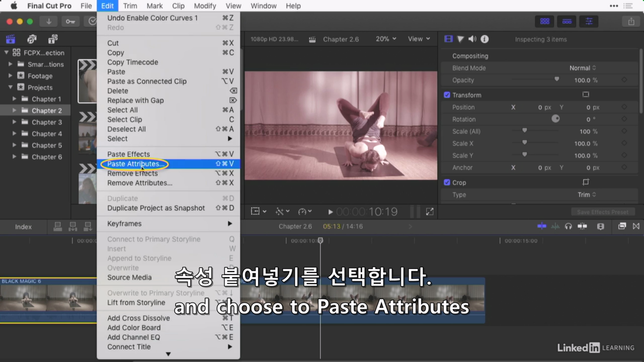Click the Connect clip edit icon
644x362 pixels.
click(x=58, y=226)
